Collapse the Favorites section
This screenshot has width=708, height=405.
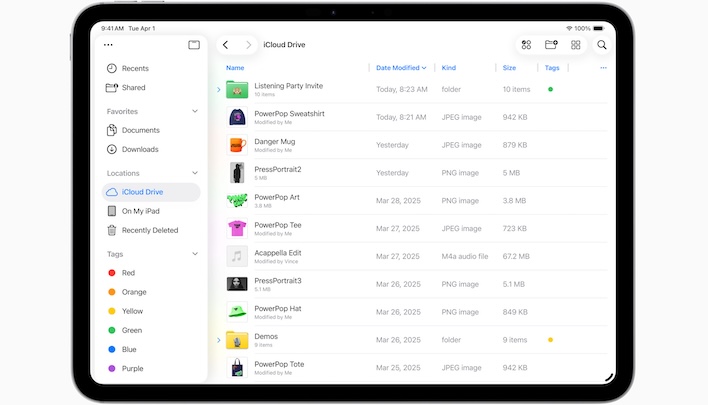tap(194, 112)
